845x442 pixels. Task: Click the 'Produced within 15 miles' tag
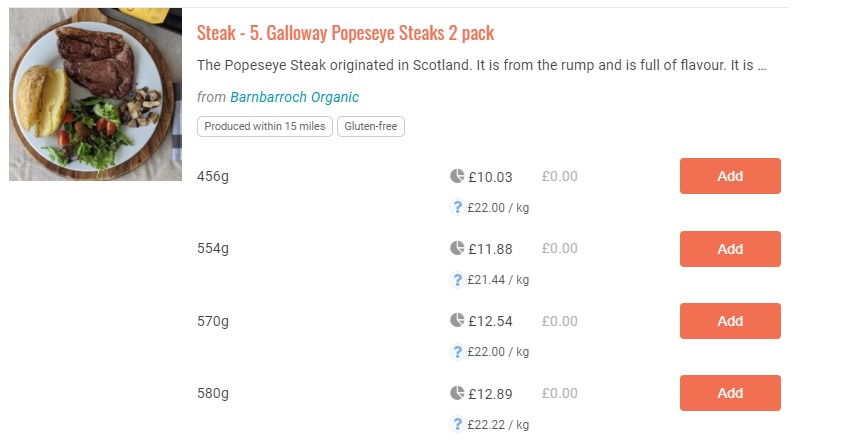(x=265, y=126)
